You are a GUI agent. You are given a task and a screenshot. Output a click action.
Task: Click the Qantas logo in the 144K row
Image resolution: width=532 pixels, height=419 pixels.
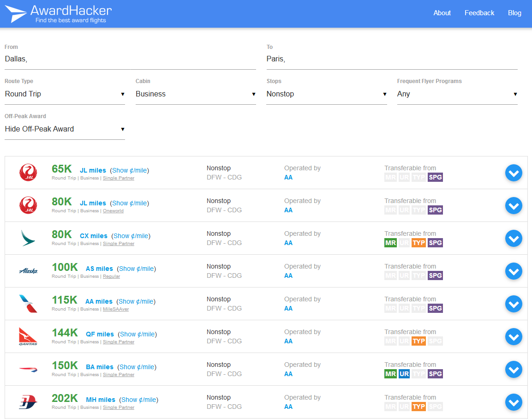28,336
